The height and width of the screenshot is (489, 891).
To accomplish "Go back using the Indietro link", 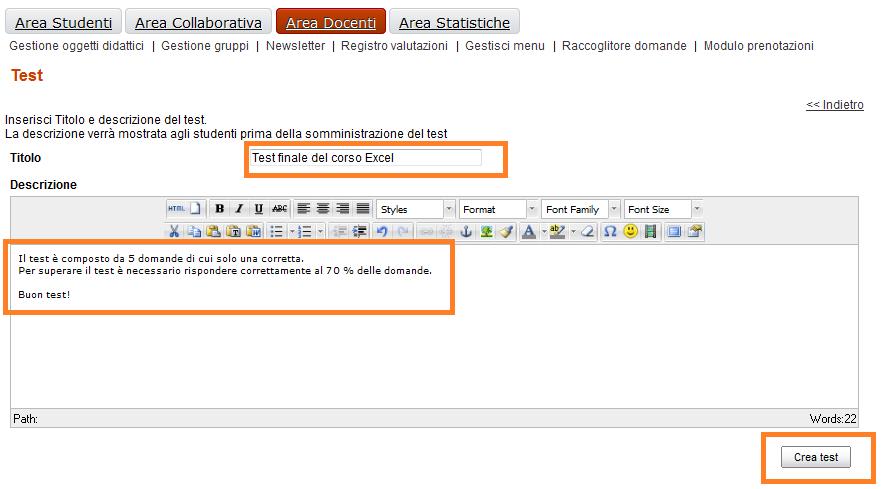I will click(x=834, y=105).
